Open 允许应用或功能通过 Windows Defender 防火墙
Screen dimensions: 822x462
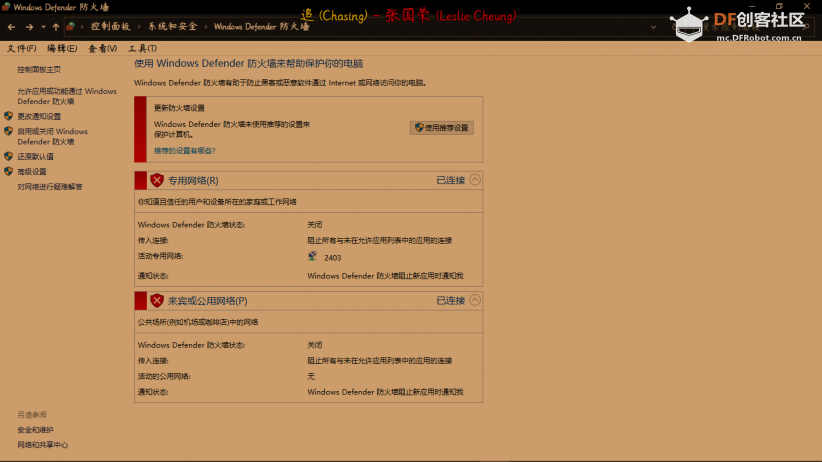67,96
